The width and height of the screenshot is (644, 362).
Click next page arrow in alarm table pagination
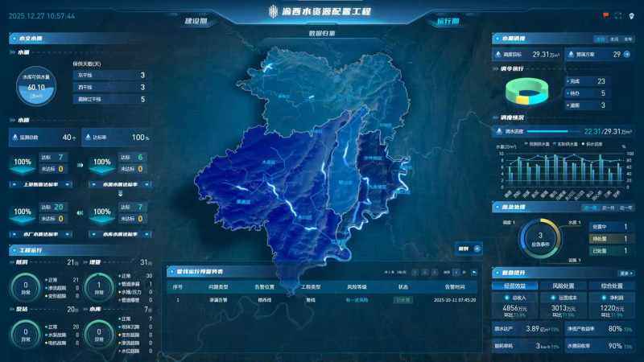[x=464, y=272]
